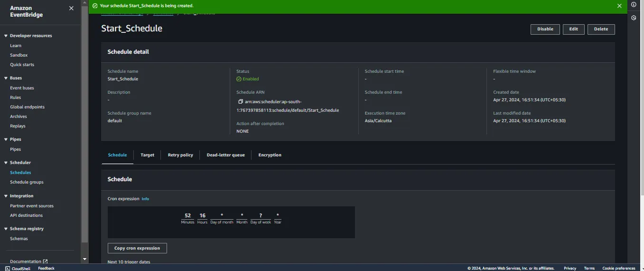Open Learn in the sidebar
The image size is (644, 271).
(x=16, y=46)
